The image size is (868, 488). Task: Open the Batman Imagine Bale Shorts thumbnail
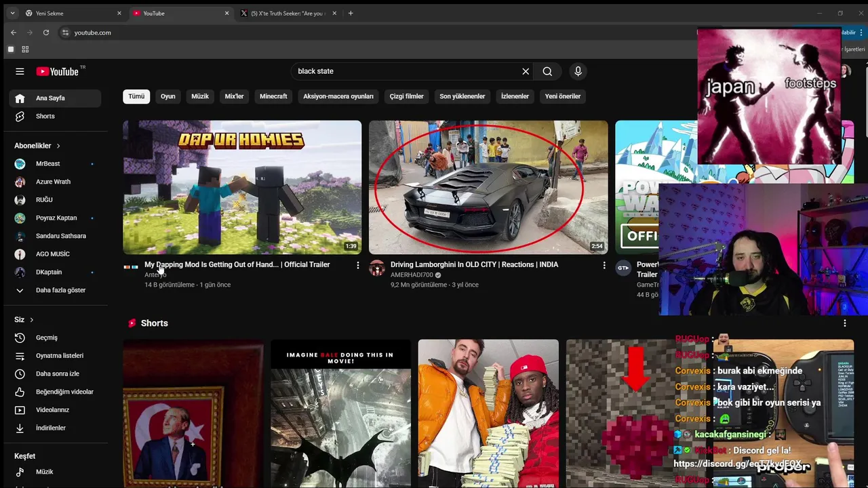341,413
